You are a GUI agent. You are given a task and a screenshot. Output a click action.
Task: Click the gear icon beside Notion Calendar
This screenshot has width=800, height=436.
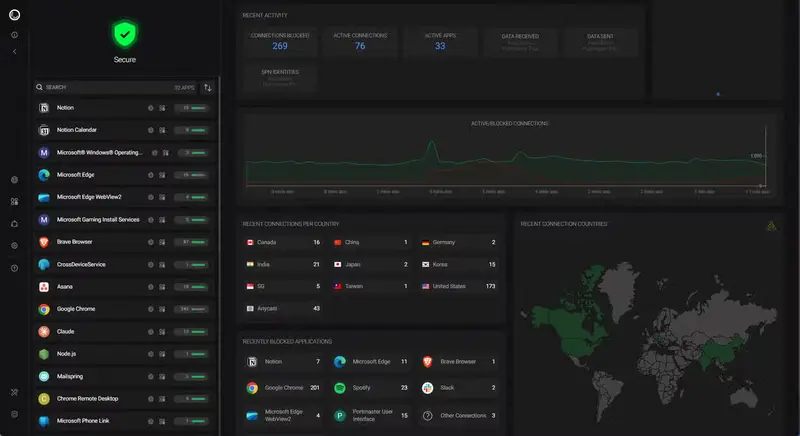(150, 130)
